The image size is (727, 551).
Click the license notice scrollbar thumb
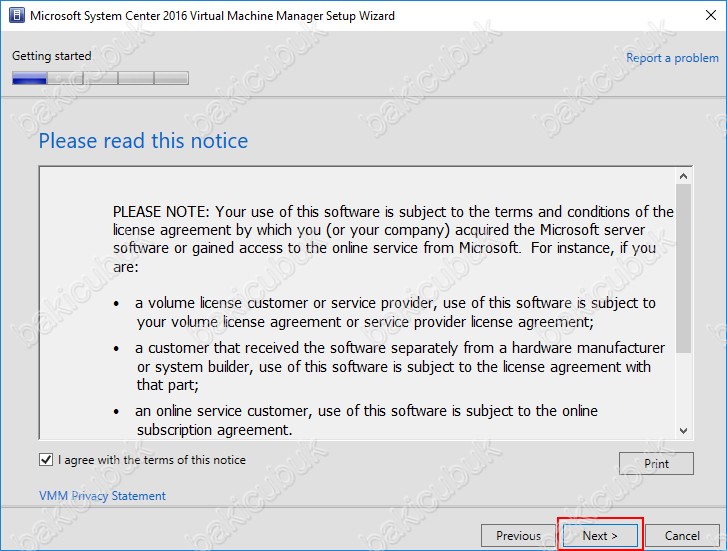click(x=684, y=268)
